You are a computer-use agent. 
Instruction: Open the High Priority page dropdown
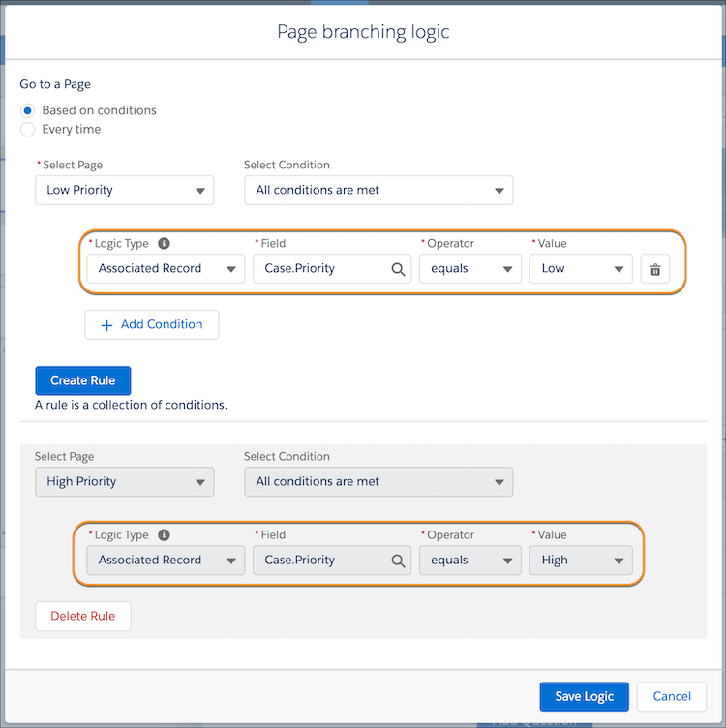coord(124,481)
